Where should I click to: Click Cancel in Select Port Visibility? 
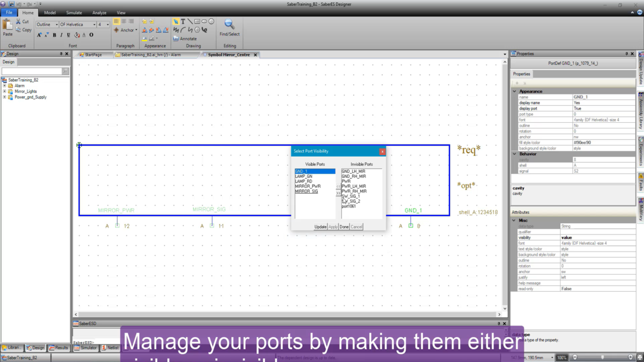pyautogui.click(x=356, y=227)
